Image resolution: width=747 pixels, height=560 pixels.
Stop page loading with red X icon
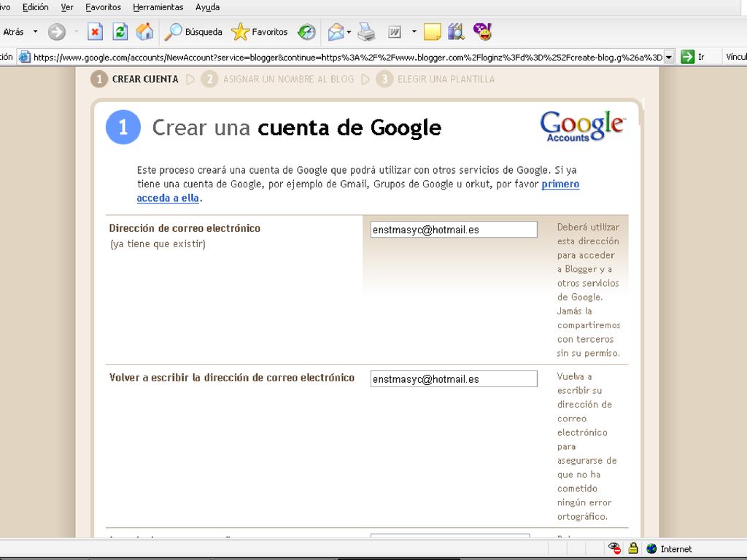pyautogui.click(x=95, y=32)
